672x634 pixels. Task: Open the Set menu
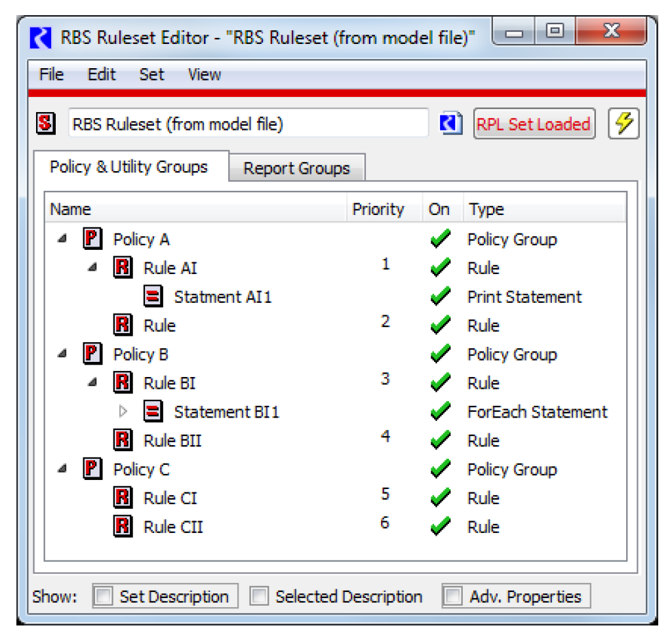click(151, 75)
